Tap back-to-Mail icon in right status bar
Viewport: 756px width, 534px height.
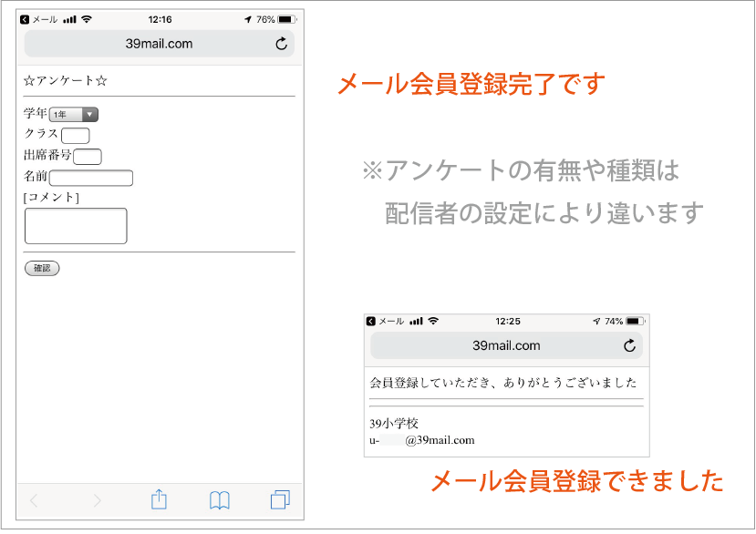click(x=371, y=321)
